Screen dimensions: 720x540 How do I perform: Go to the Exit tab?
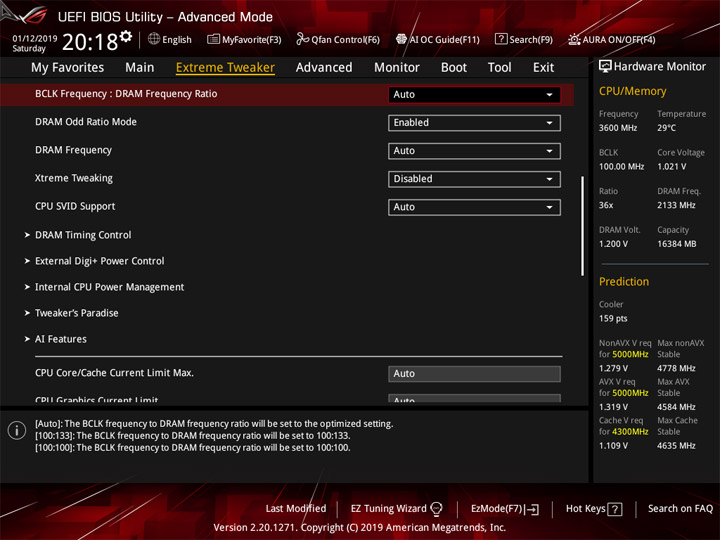click(x=543, y=68)
